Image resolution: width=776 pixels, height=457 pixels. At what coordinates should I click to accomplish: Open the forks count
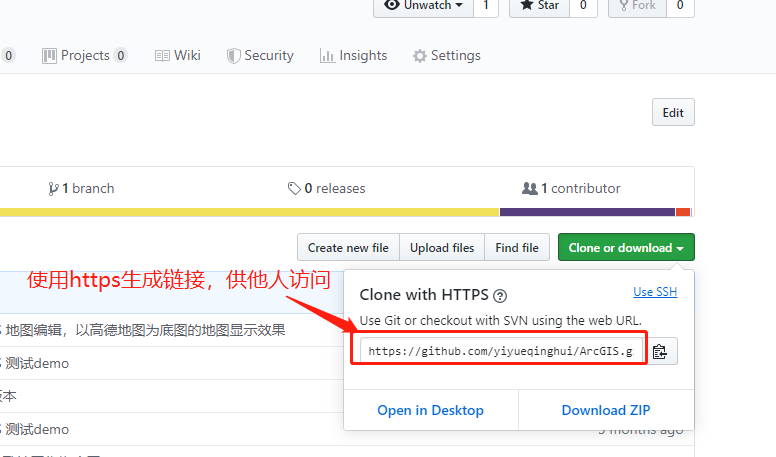(x=680, y=6)
